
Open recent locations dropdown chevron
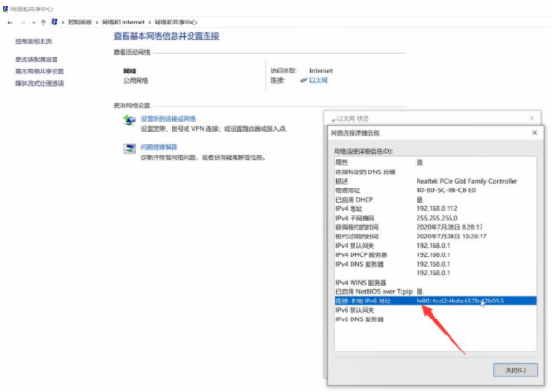34,23
